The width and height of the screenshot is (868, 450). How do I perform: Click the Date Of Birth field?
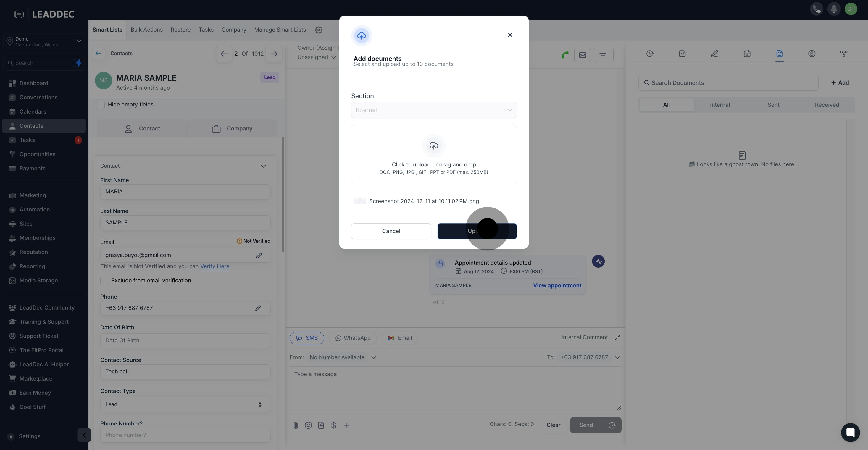(185, 341)
